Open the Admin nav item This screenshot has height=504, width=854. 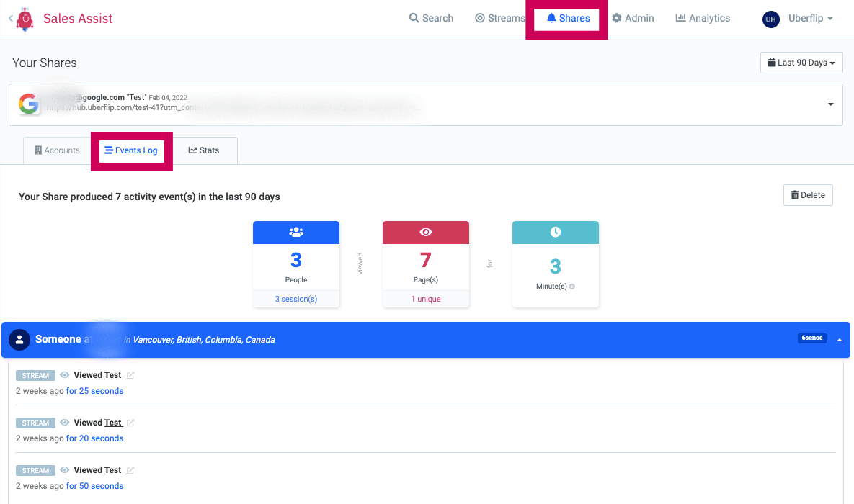(632, 18)
